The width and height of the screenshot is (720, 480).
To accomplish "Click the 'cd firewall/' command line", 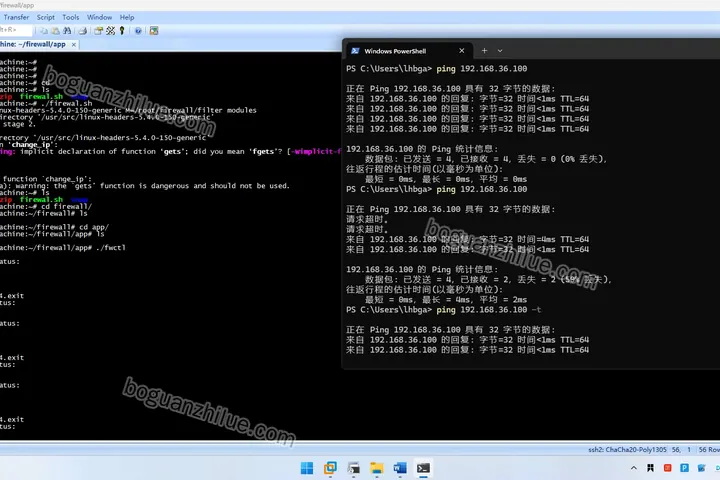I will (46, 206).
